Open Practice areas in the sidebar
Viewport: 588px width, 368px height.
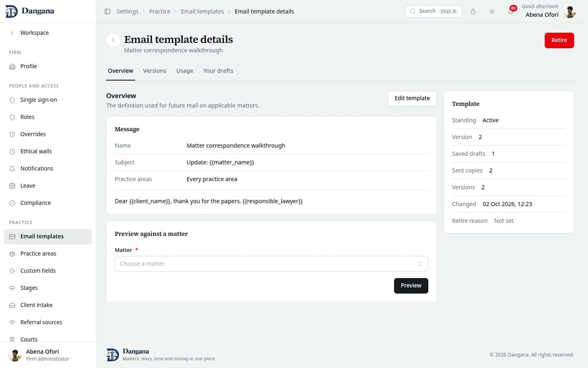click(x=48, y=254)
